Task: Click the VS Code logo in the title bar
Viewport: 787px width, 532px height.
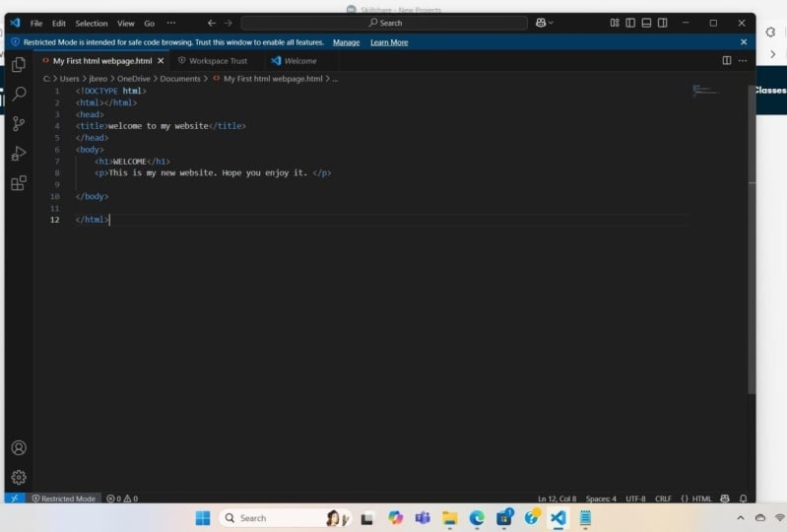Action: click(x=15, y=23)
